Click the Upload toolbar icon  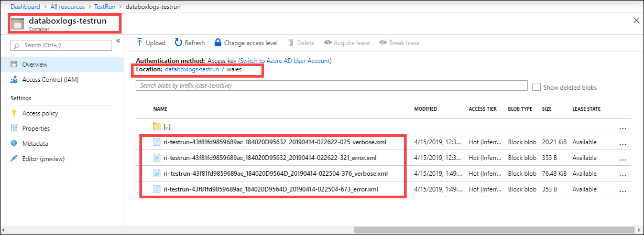click(140, 42)
